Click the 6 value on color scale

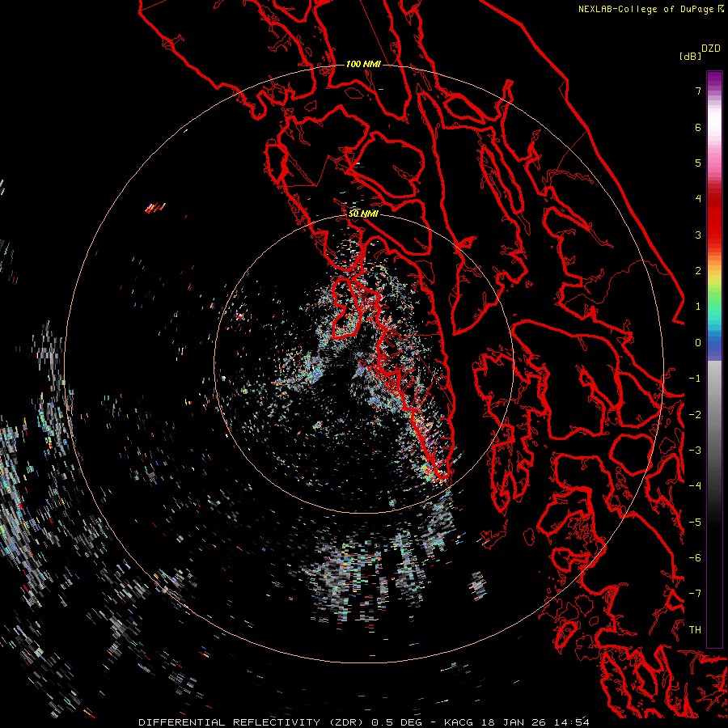698,127
